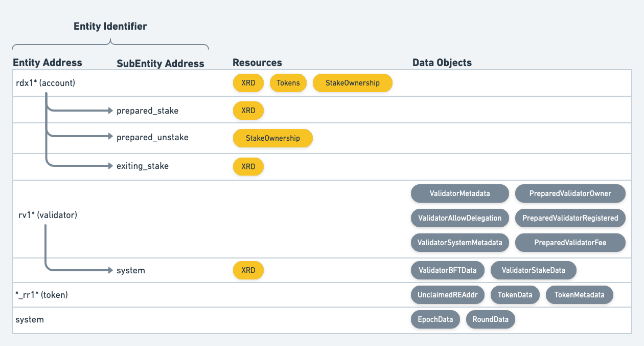This screenshot has width=644, height=346.
Task: Select the PreparedValidatorFee pill
Action: click(x=570, y=243)
